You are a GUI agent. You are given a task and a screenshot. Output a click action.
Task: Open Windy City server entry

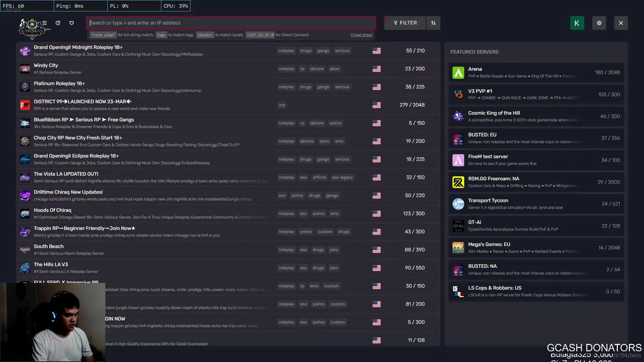(x=228, y=69)
